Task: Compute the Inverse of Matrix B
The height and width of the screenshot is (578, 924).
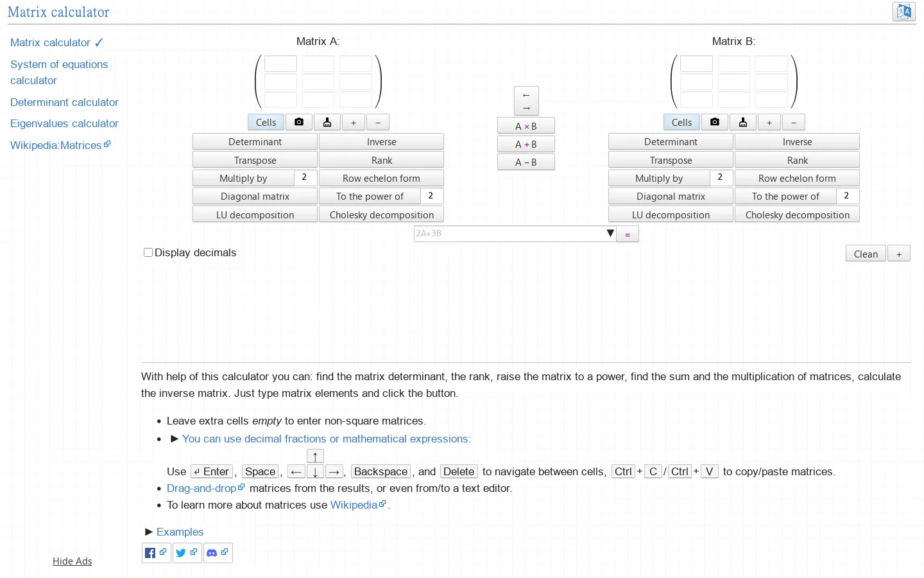Action: point(797,141)
